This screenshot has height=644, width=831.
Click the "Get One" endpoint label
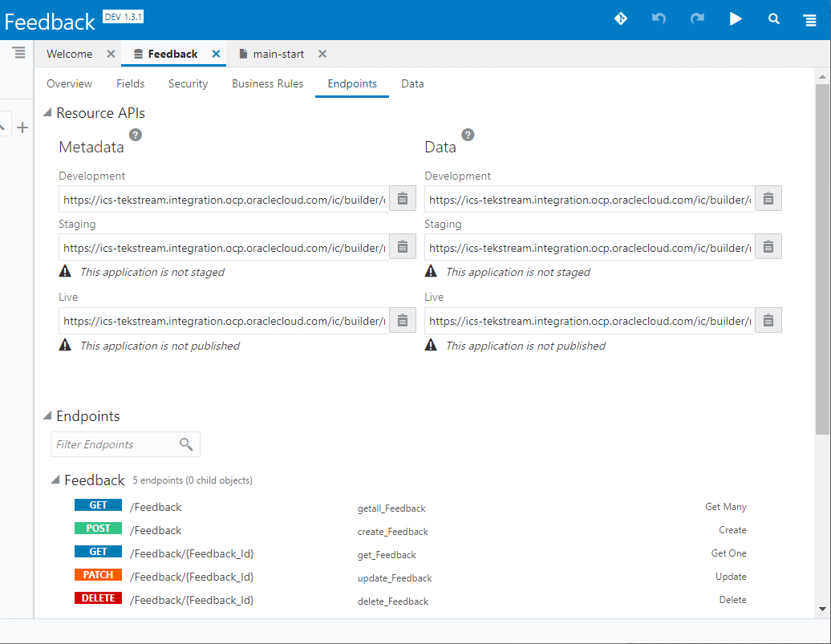click(728, 553)
